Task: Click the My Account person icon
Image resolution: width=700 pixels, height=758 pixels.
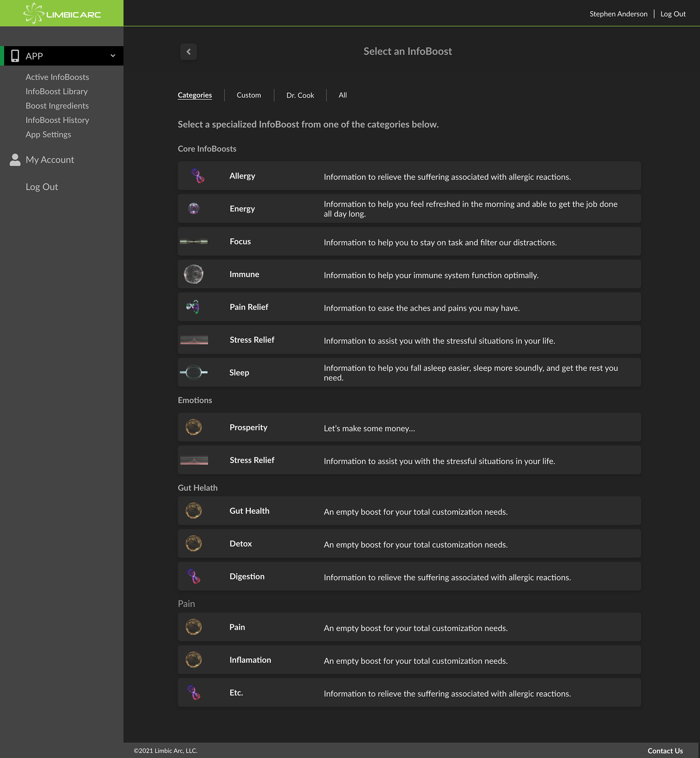Action: pyautogui.click(x=15, y=160)
